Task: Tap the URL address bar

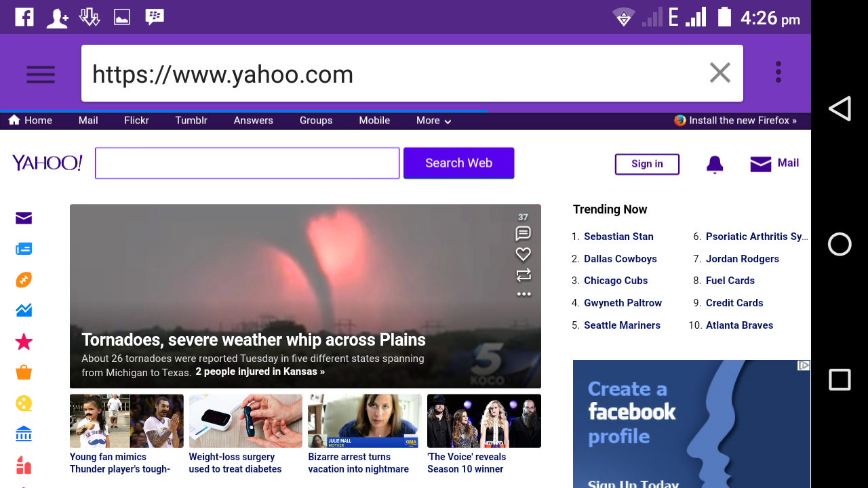Action: coord(412,73)
